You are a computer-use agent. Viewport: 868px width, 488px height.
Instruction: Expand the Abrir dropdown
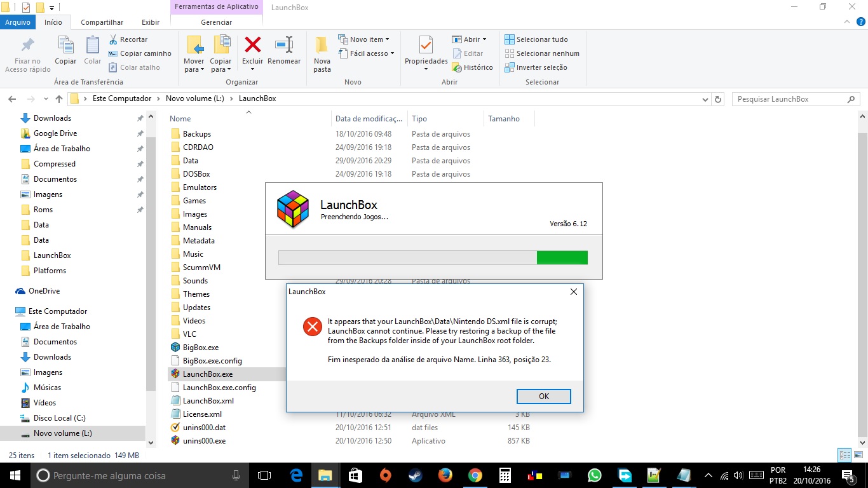pos(469,39)
